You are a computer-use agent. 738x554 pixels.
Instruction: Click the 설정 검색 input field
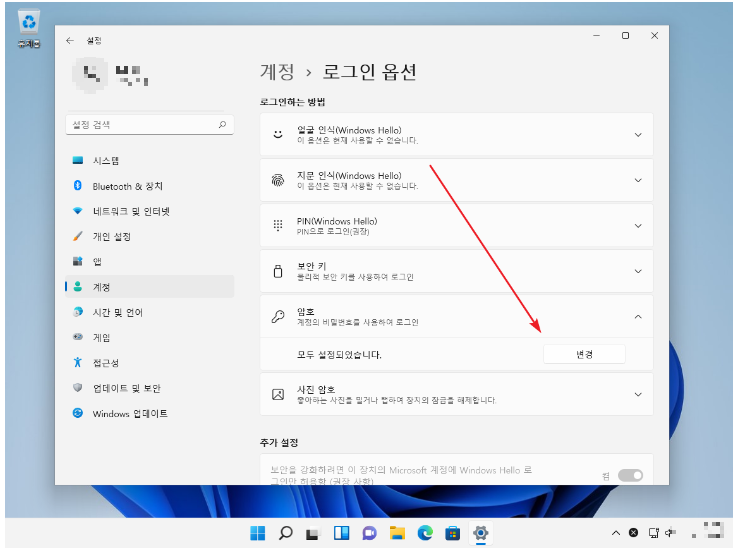(x=150, y=125)
